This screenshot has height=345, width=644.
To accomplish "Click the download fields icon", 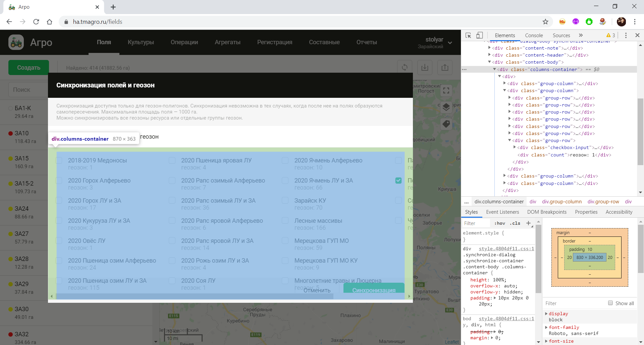I will [425, 67].
